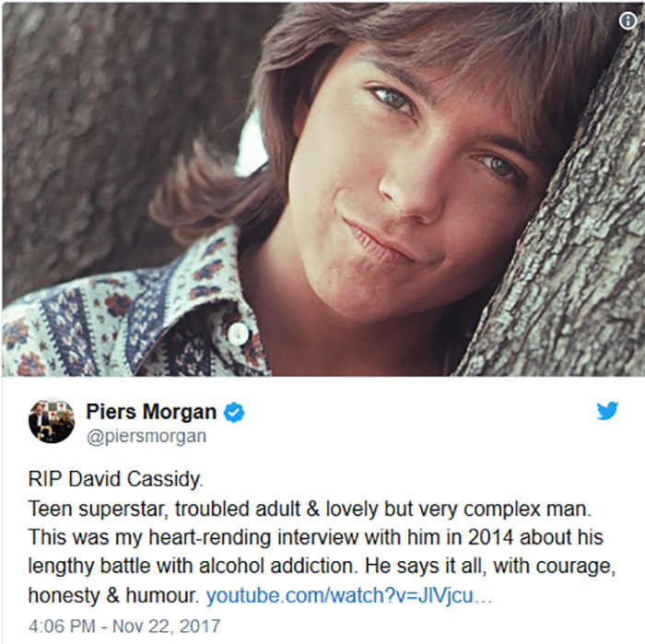The height and width of the screenshot is (644, 645).
Task: Click the RIP David Cassidy line
Action: coord(115,479)
